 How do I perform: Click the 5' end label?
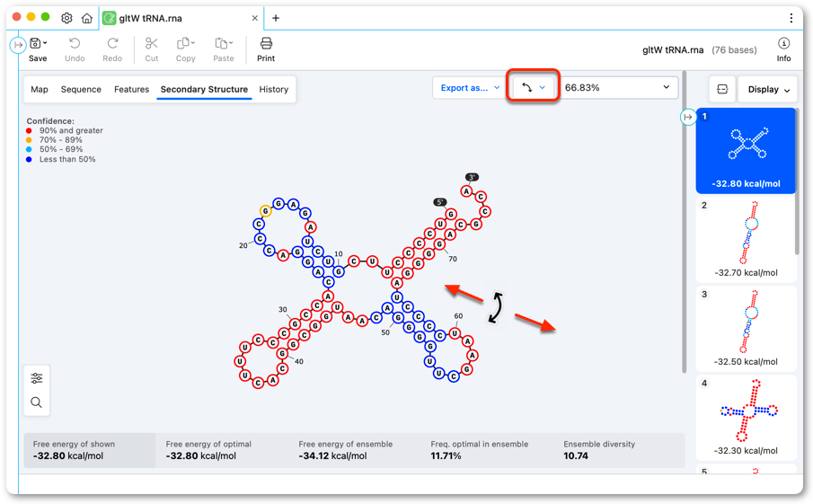pos(439,202)
